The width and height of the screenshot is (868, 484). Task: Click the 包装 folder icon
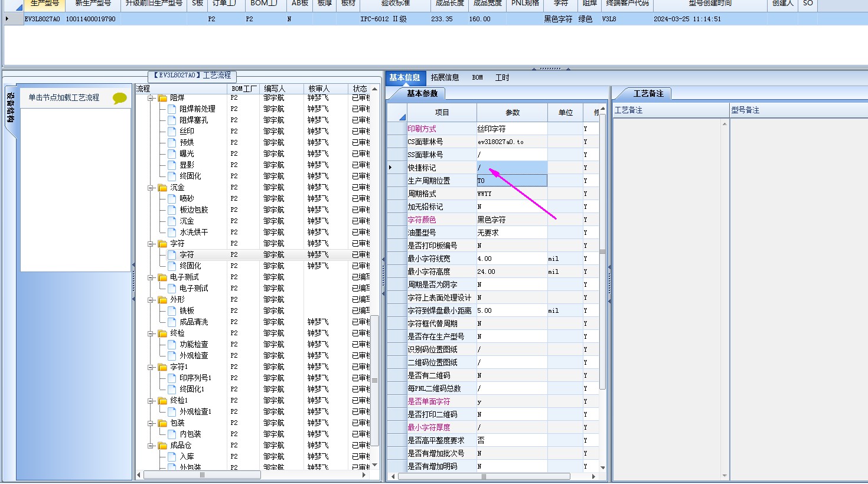163,423
